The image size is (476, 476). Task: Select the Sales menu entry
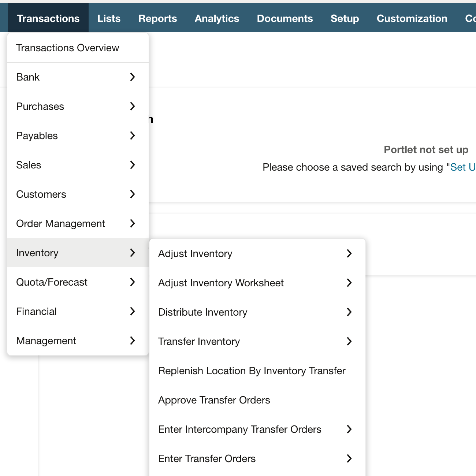tap(78, 165)
